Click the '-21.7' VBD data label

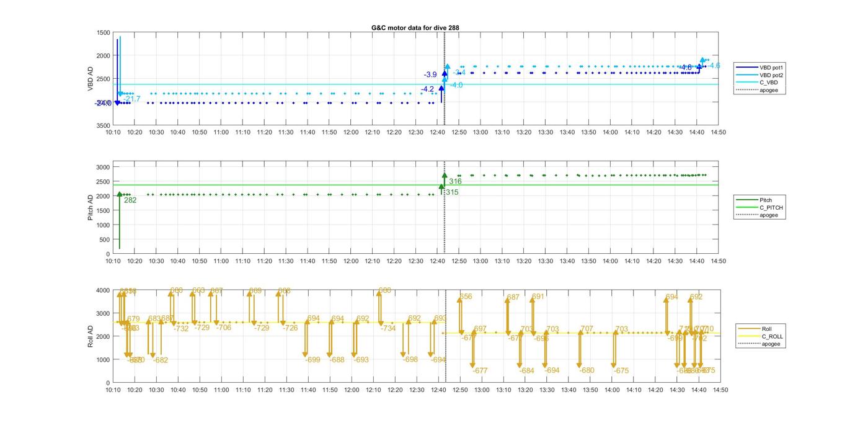132,99
